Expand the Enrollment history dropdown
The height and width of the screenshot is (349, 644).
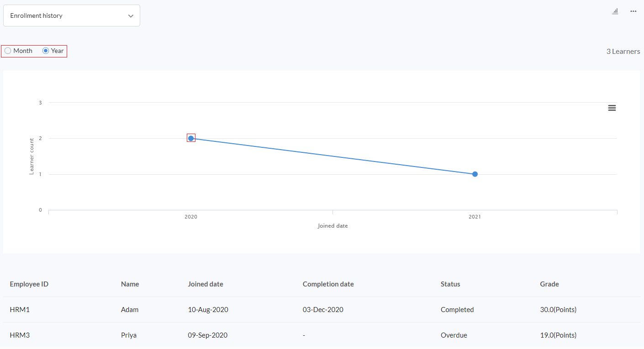72,16
